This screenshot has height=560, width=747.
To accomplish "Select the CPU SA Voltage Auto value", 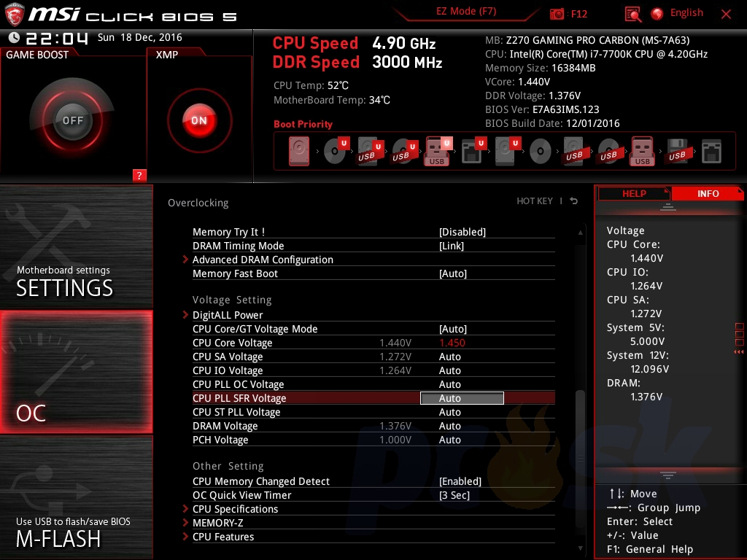I will pos(449,357).
